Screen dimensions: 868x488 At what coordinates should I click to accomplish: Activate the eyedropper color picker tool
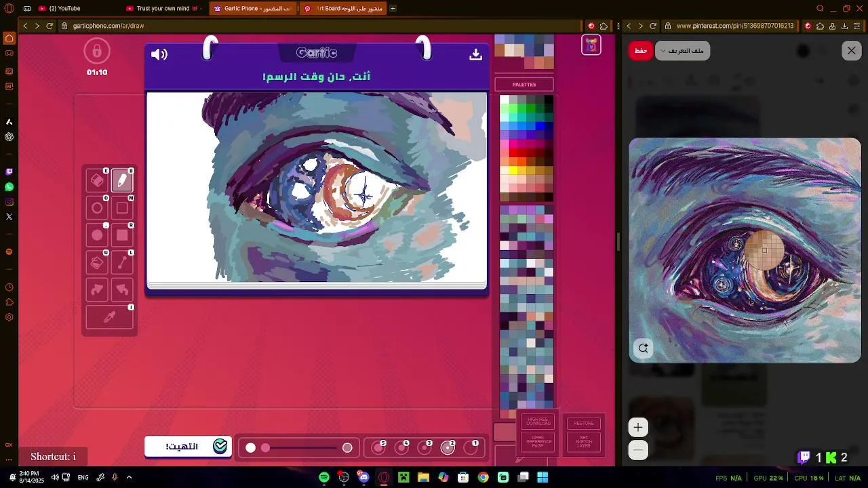click(109, 317)
